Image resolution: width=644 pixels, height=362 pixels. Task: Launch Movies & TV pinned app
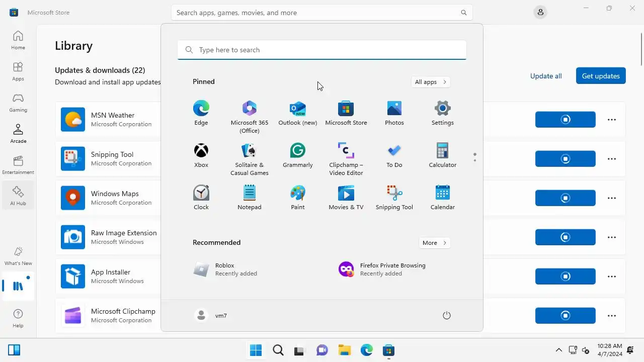[346, 198]
